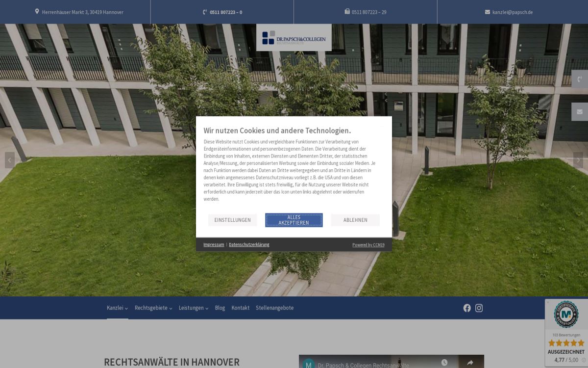The image size is (588, 368).
Task: Expand the Rechtsgebiete dropdown menu
Action: 153,308
